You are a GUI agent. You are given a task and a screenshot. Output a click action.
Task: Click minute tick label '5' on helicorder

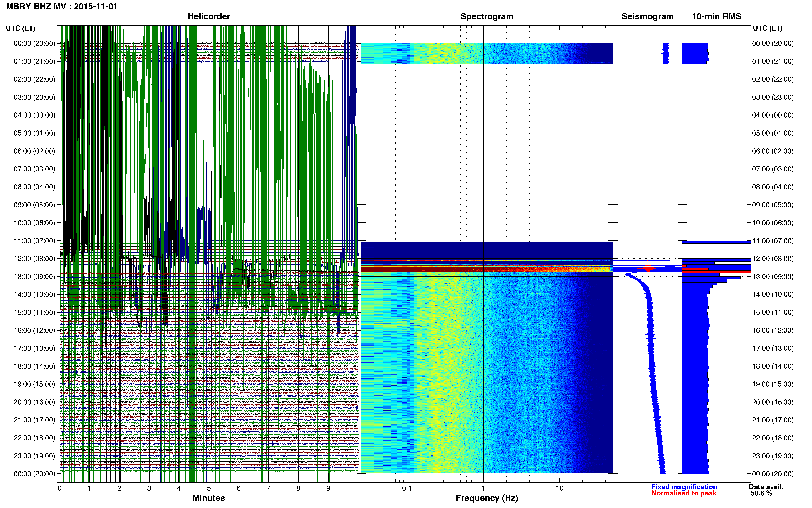click(x=209, y=488)
